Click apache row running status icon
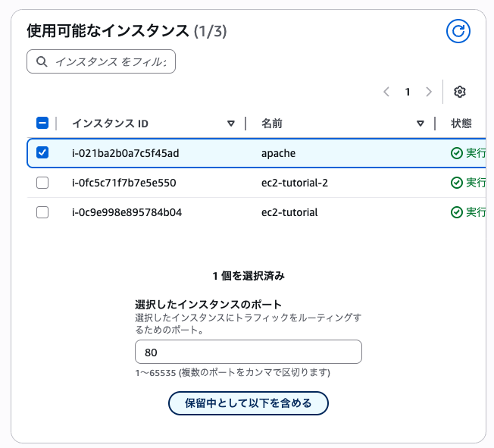Image resolution: width=494 pixels, height=448 pixels. [x=456, y=153]
